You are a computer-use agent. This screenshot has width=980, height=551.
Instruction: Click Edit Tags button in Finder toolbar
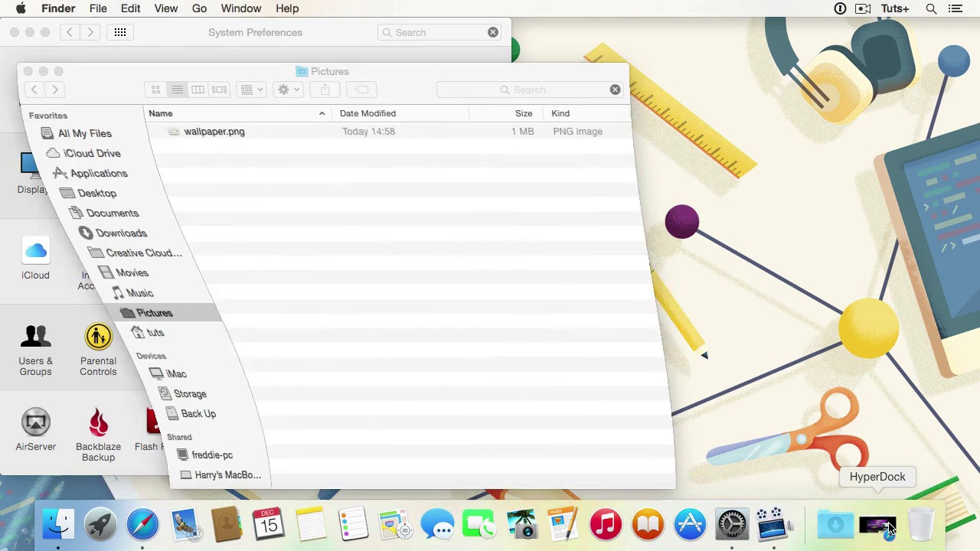tap(362, 90)
